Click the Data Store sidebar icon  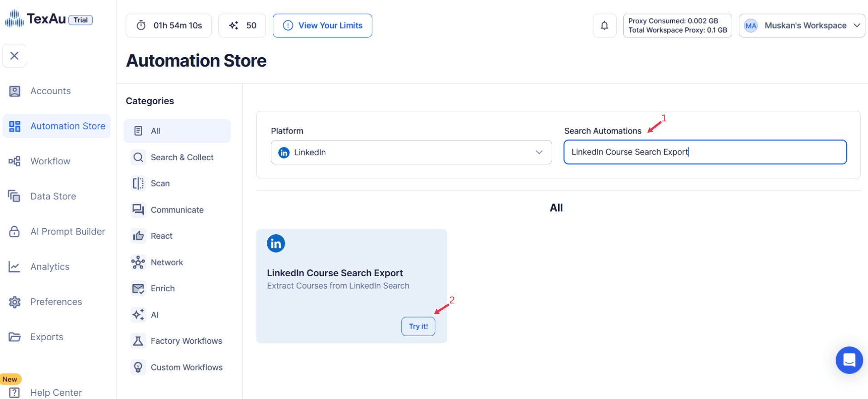(14, 196)
